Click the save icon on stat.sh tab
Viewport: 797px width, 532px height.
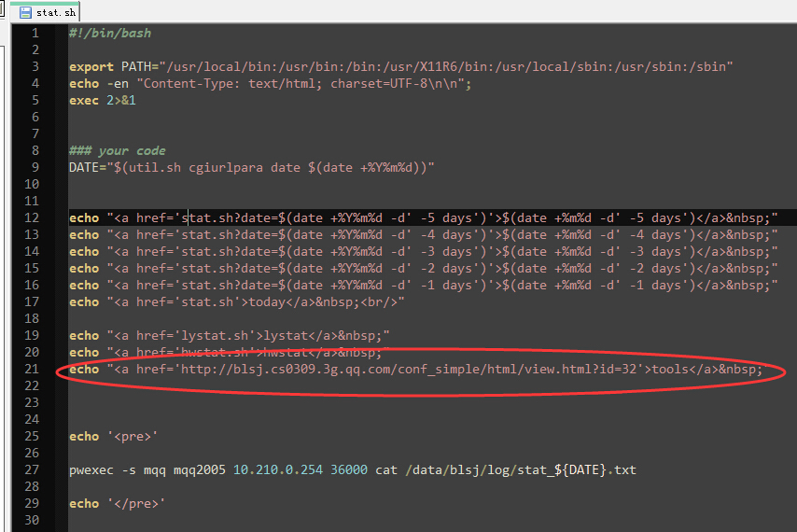coord(25,12)
